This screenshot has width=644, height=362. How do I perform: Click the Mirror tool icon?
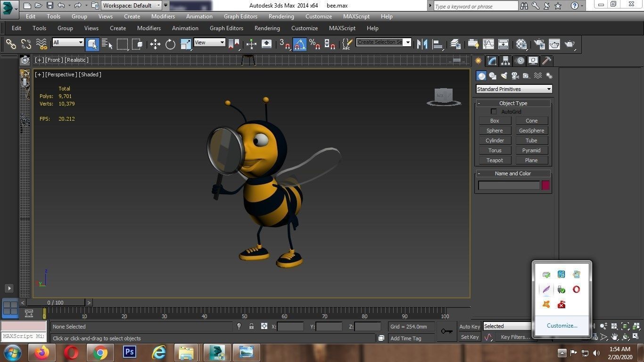422,44
